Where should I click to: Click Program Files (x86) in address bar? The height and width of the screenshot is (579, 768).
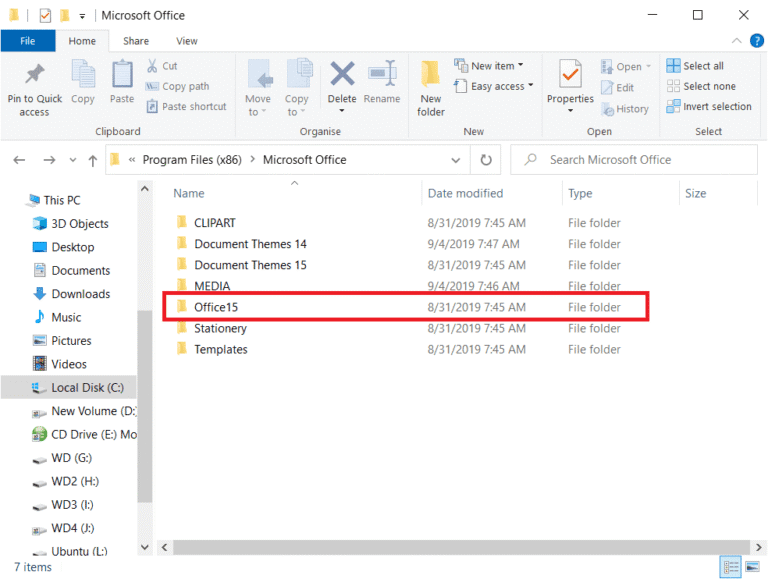coord(192,160)
